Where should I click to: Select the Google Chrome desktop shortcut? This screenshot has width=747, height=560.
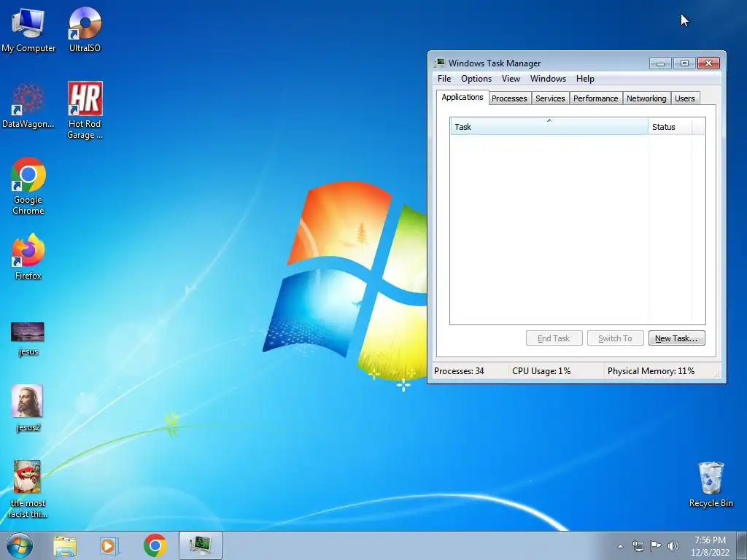pos(28,186)
